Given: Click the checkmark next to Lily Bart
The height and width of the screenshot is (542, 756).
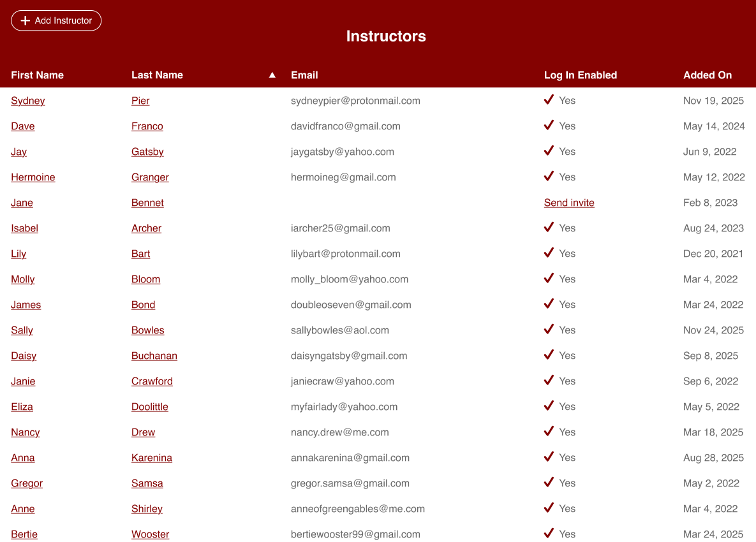Looking at the screenshot, I should click(549, 253).
